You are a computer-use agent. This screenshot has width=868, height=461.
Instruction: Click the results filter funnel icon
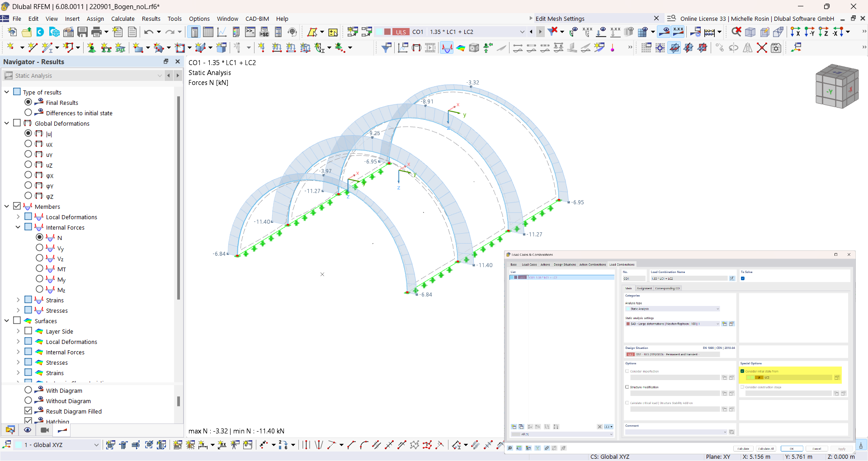pos(387,47)
